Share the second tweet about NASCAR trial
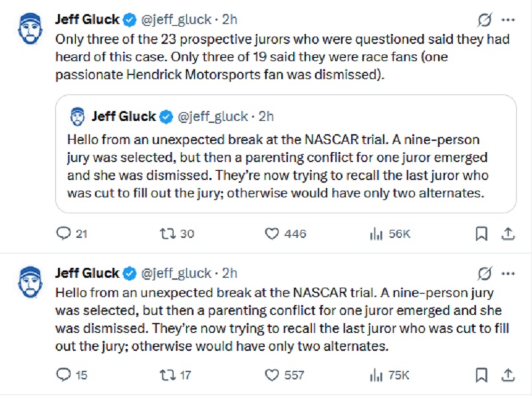Screen dimensions: 532x396 (x=507, y=375)
